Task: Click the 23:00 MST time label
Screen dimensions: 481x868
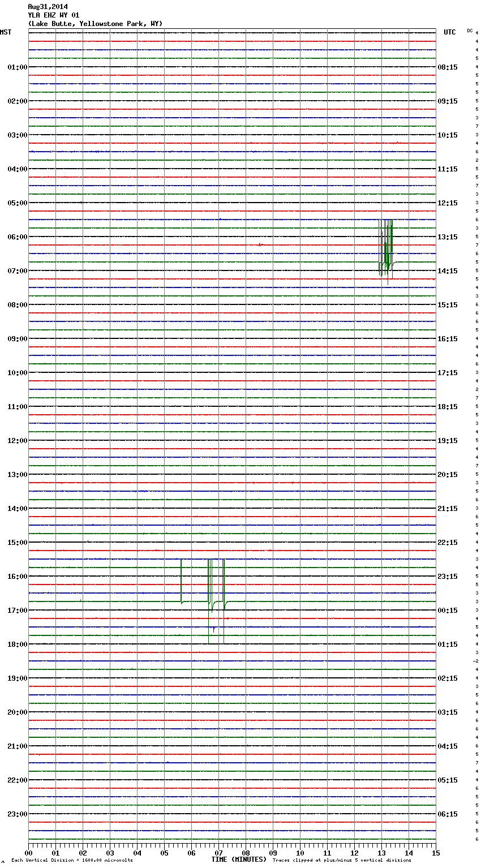Action: (18, 814)
